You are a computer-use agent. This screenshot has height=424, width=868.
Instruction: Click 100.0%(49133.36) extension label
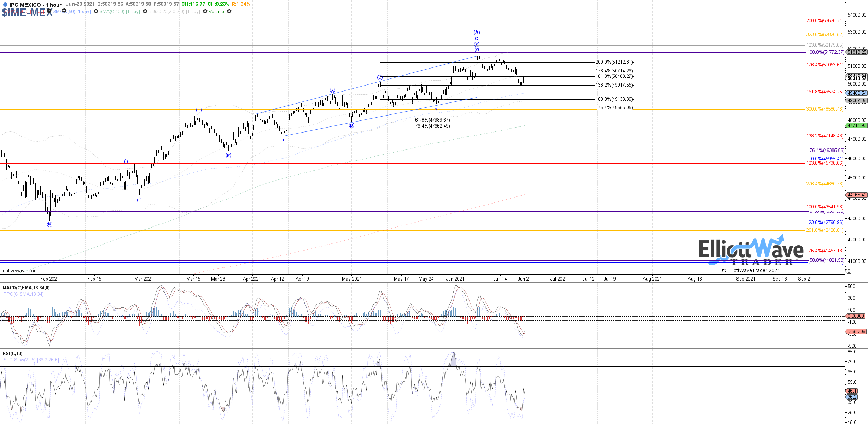614,99
